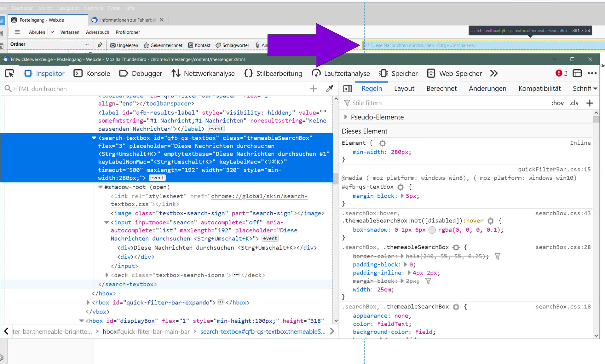Toggle the .cls classes panel
Image resolution: width=605 pixels, height=364 pixels.
[574, 103]
